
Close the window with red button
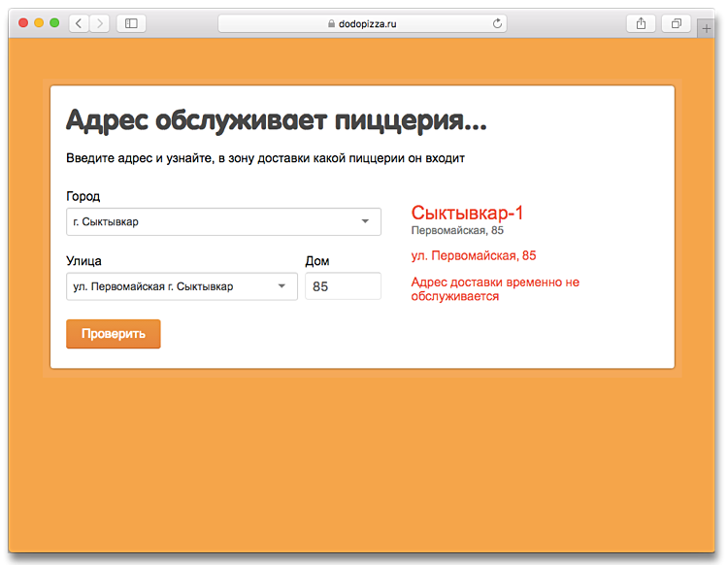click(x=23, y=22)
